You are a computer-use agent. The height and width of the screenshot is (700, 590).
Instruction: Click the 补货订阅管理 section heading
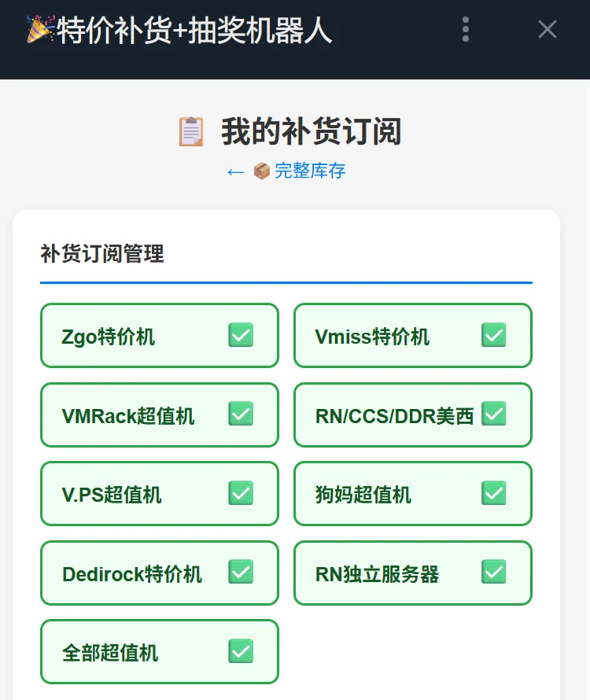pos(102,253)
